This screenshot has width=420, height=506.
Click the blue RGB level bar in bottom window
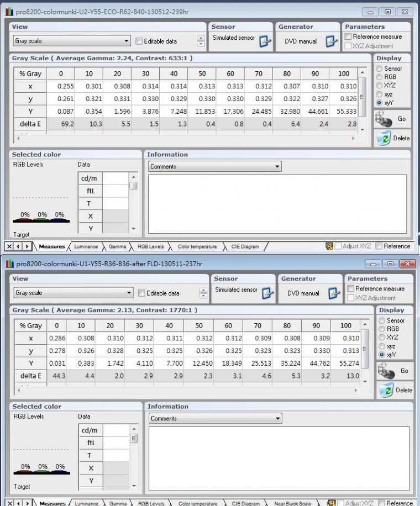60,472
